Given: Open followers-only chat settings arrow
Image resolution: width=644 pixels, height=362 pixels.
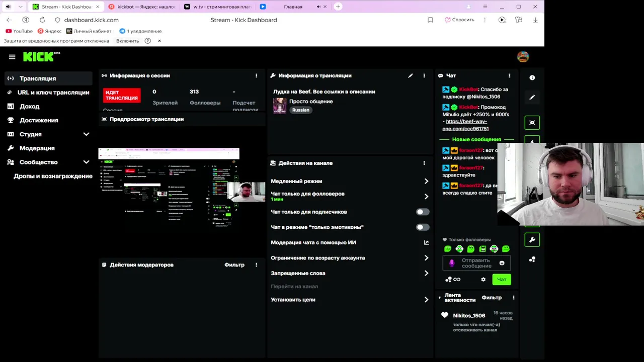Looking at the screenshot, I should point(426,197).
